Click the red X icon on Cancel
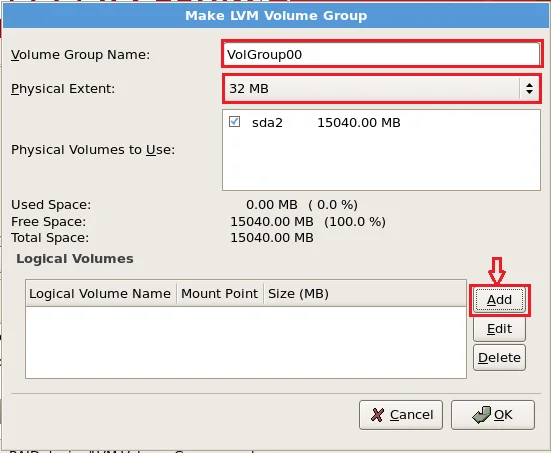Image resolution: width=551 pixels, height=453 pixels. pos(377,415)
